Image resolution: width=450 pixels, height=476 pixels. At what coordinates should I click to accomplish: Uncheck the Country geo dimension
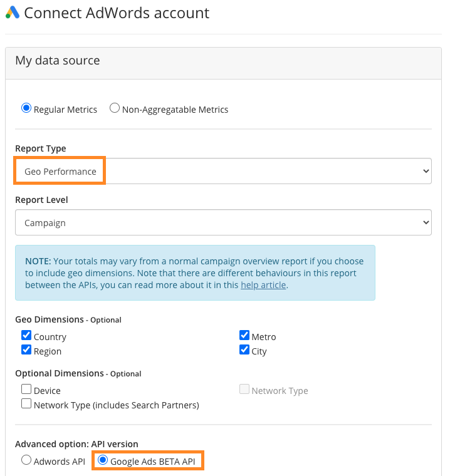click(x=26, y=336)
